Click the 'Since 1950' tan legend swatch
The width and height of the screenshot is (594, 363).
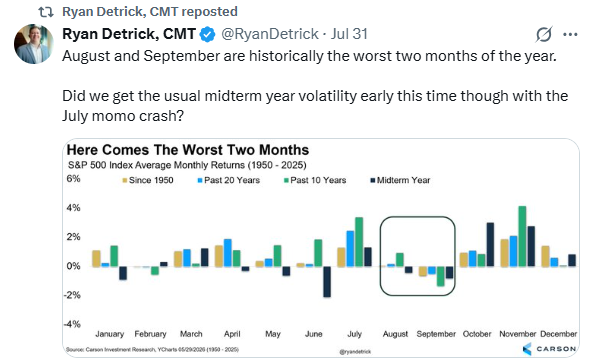[125, 181]
